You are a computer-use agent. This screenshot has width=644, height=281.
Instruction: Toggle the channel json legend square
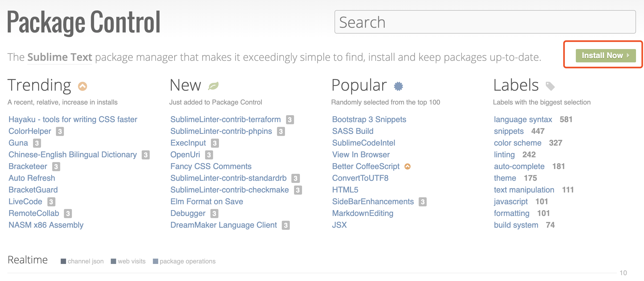[x=63, y=261]
